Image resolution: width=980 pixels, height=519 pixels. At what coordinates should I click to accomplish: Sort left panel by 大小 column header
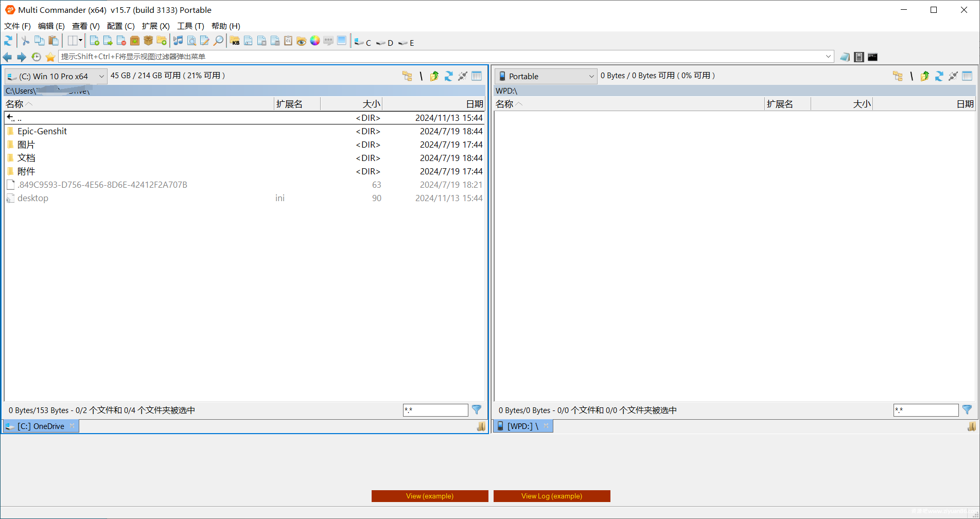(x=371, y=104)
